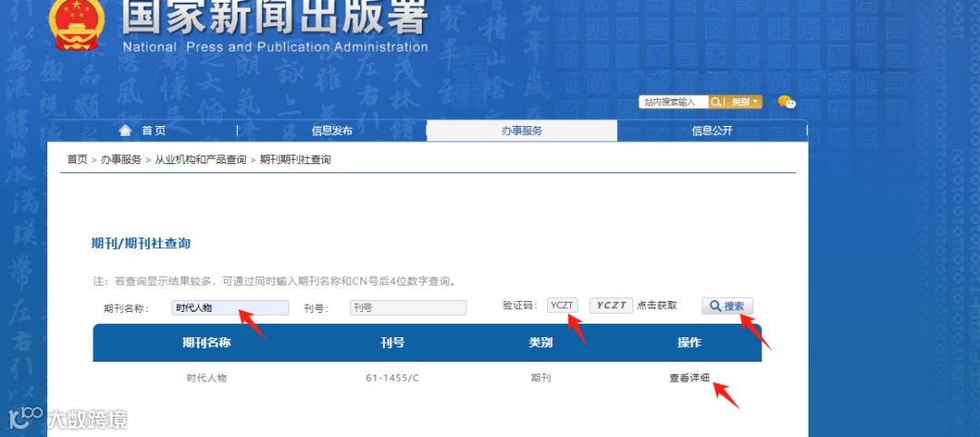Image resolution: width=980 pixels, height=437 pixels.
Task: Go to the 首页 navigation tab
Action: coord(153,131)
